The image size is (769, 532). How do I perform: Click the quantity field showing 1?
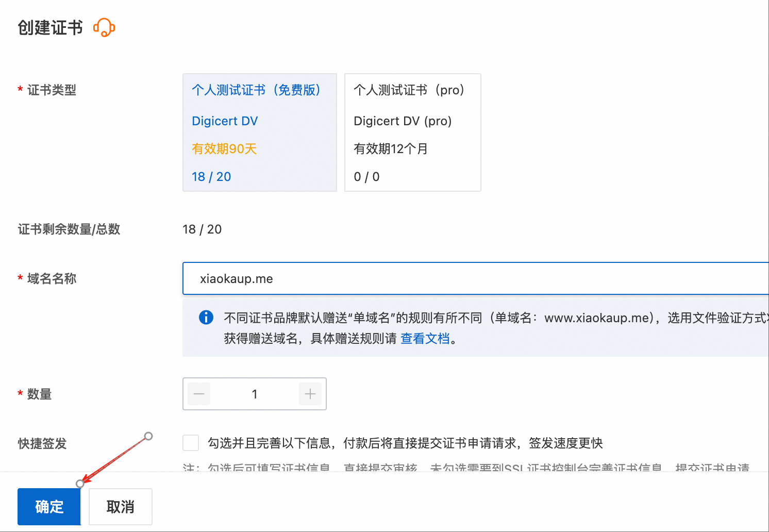pyautogui.click(x=255, y=394)
